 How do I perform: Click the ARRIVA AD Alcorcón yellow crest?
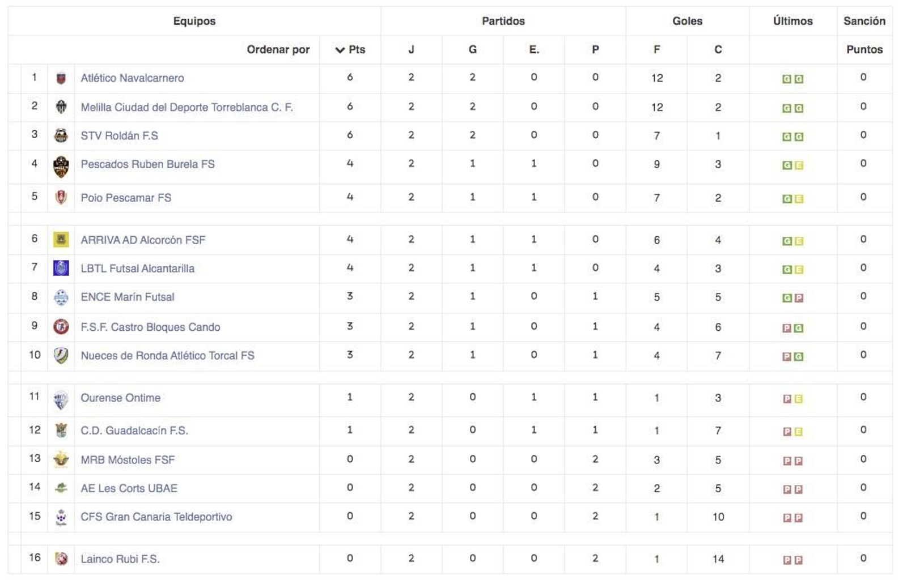click(61, 240)
